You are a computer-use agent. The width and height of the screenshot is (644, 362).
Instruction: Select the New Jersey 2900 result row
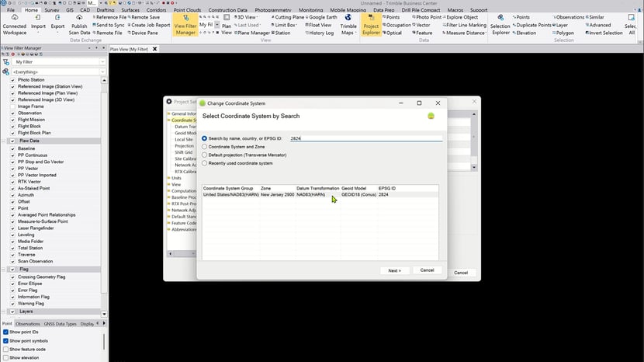coord(320,194)
